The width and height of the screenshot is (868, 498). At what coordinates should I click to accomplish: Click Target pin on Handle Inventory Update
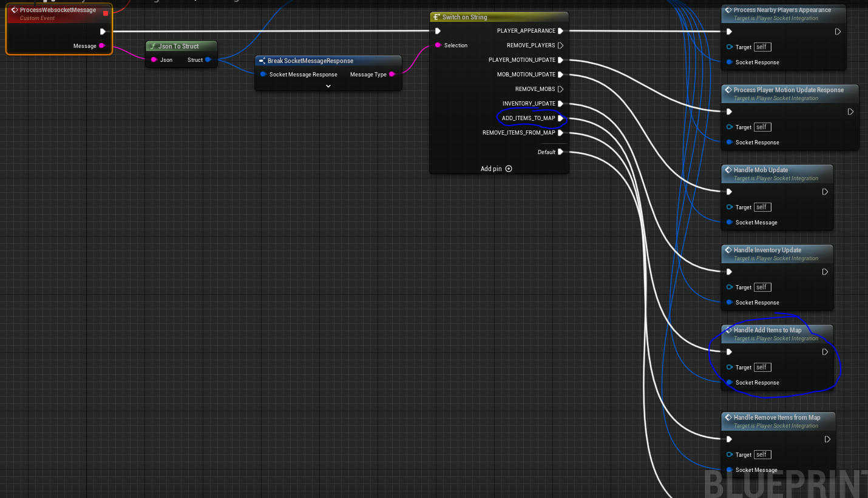(729, 287)
